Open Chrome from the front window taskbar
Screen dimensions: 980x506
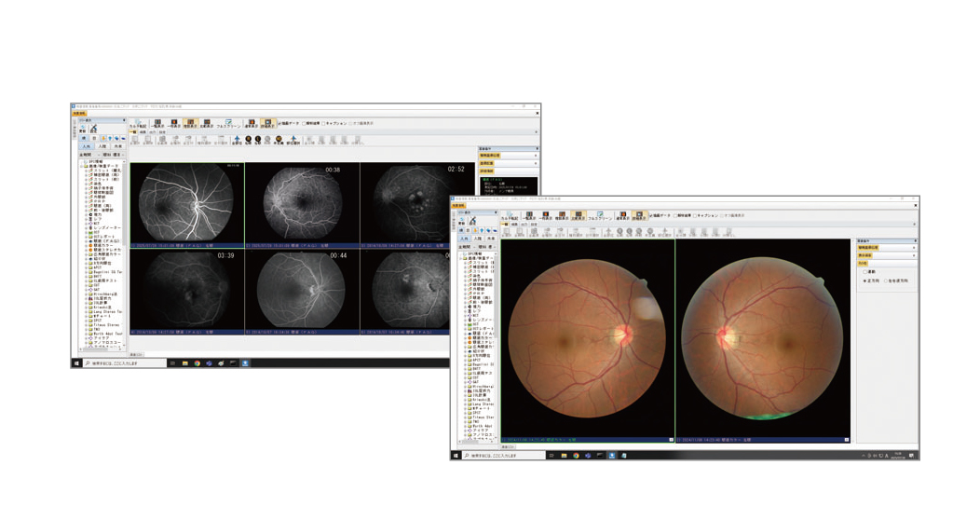tap(576, 456)
